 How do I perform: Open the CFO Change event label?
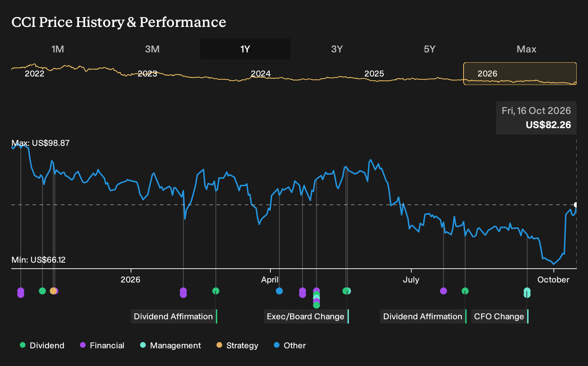pyautogui.click(x=500, y=316)
